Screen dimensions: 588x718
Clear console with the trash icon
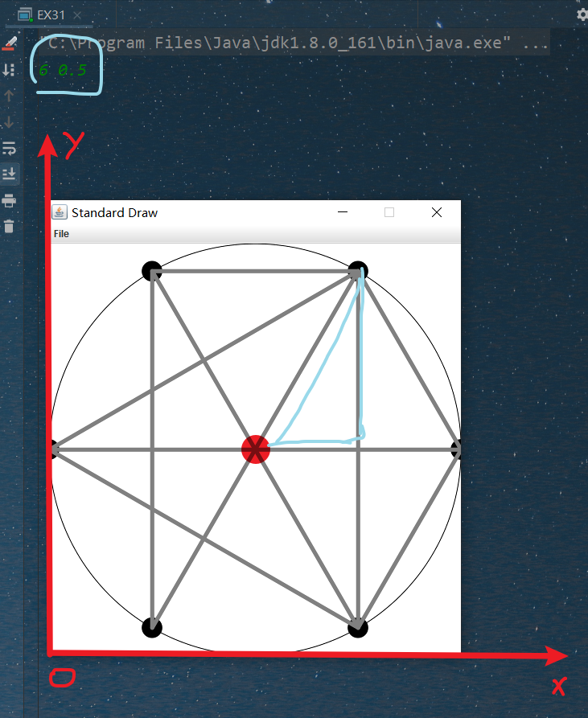point(9,226)
